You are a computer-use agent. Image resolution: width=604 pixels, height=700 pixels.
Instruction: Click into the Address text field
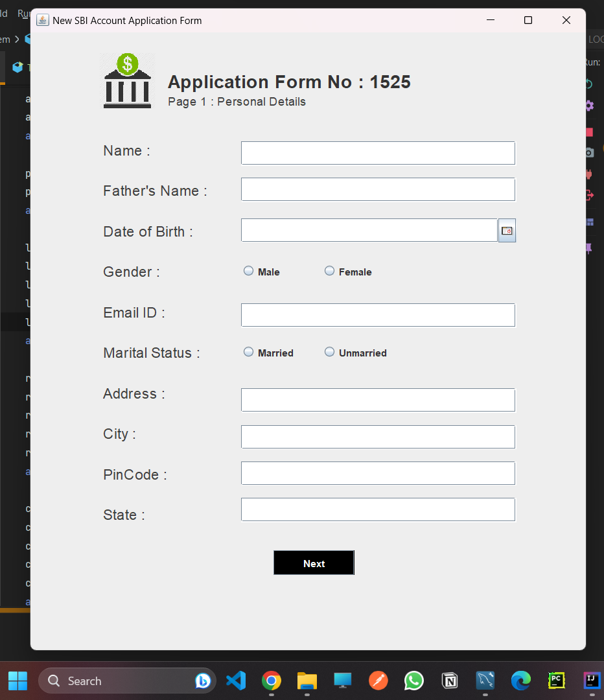378,400
